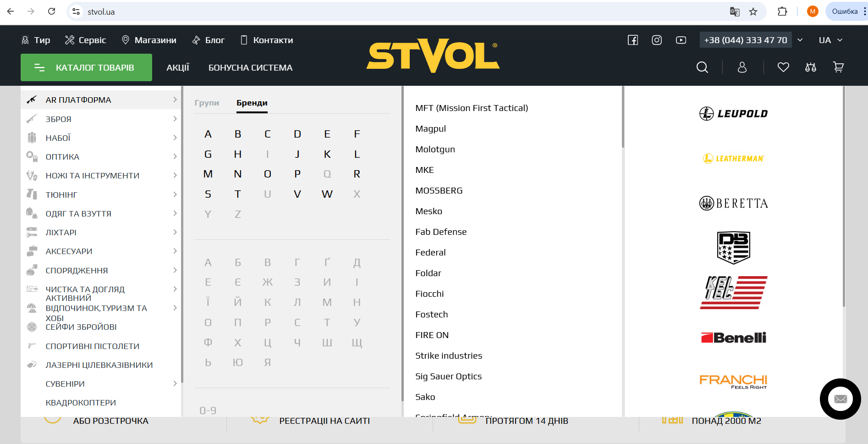Bookmark this page with the star icon
868x444 pixels.
753,11
